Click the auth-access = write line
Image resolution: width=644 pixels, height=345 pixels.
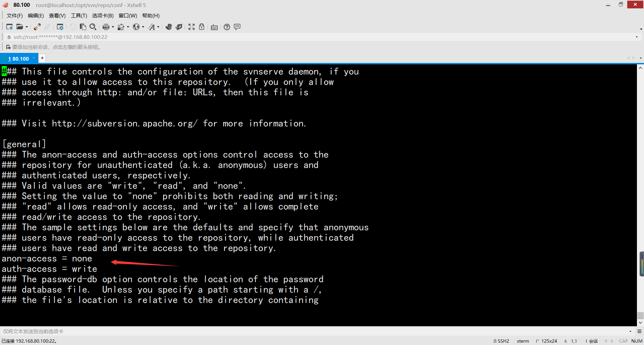(49, 269)
